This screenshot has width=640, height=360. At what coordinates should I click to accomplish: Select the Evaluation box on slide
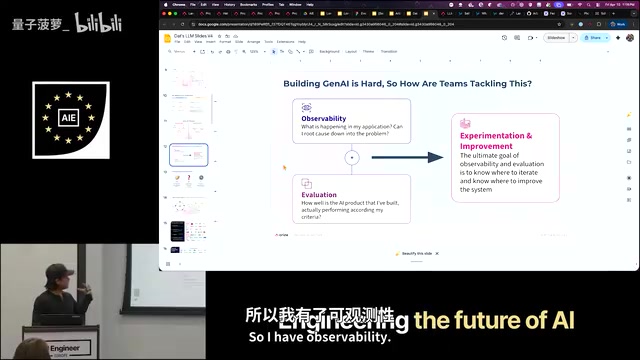coord(351,199)
